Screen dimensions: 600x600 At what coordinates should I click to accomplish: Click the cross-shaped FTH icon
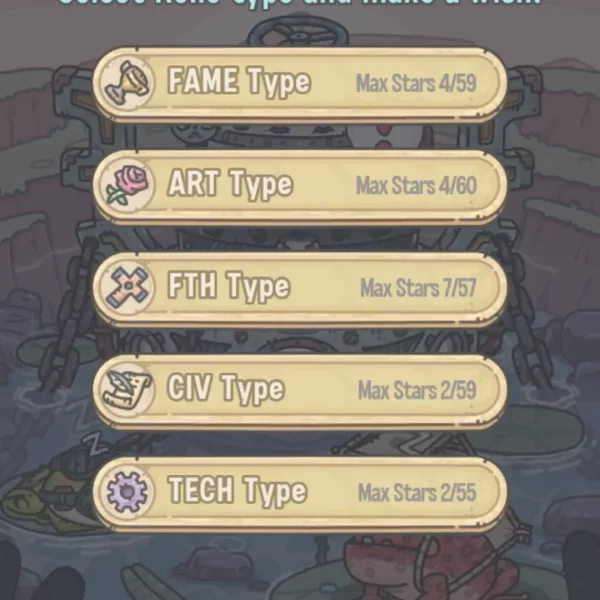tap(127, 288)
